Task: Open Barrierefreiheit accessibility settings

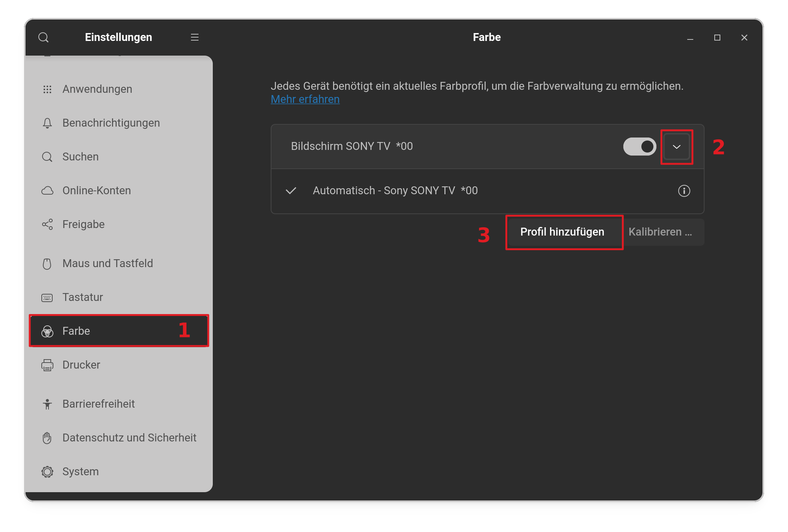Action: click(98, 404)
